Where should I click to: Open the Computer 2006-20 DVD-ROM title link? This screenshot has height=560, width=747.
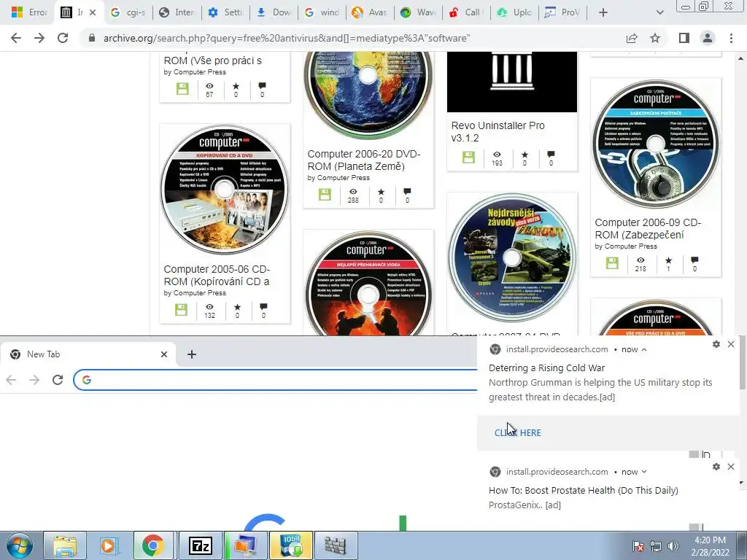coord(363,160)
